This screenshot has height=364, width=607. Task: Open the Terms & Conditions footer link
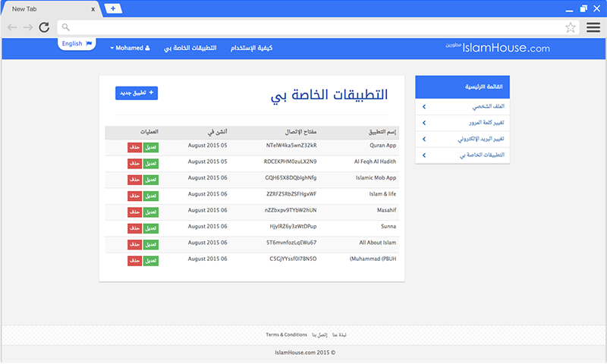pyautogui.click(x=286, y=334)
